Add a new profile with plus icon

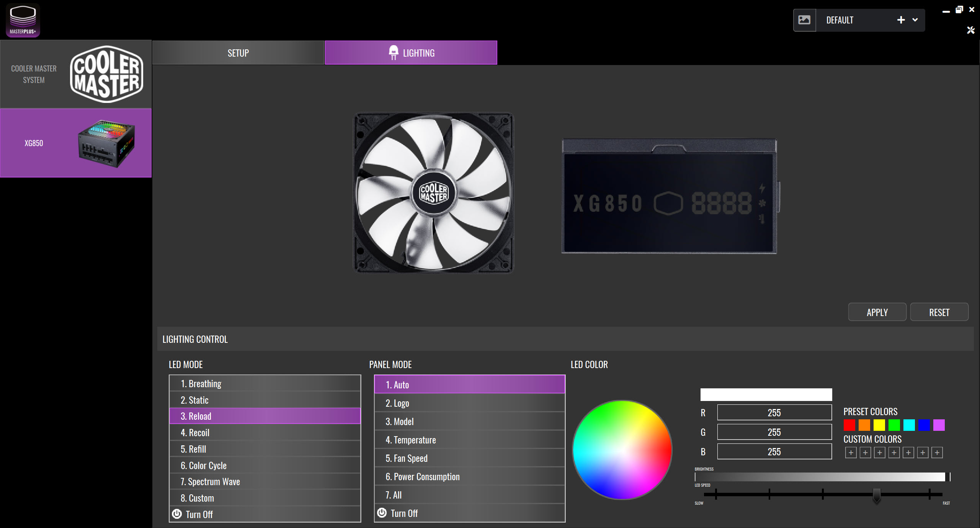(x=901, y=20)
